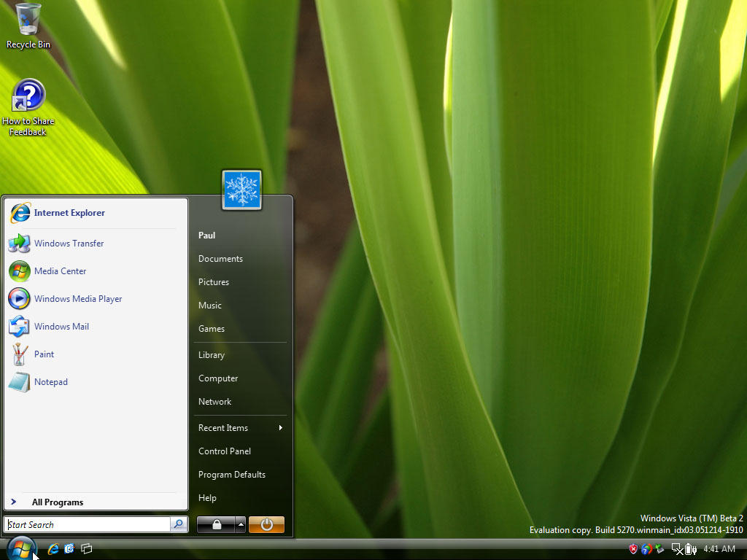The height and width of the screenshot is (560, 747).
Task: Open Control Panel
Action: click(225, 451)
